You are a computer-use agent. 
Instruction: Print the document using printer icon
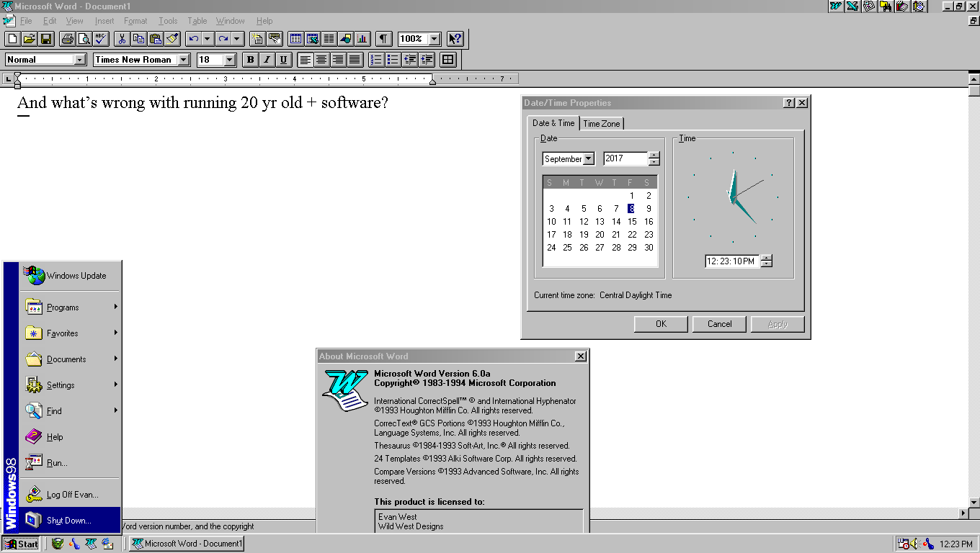pyautogui.click(x=68, y=39)
